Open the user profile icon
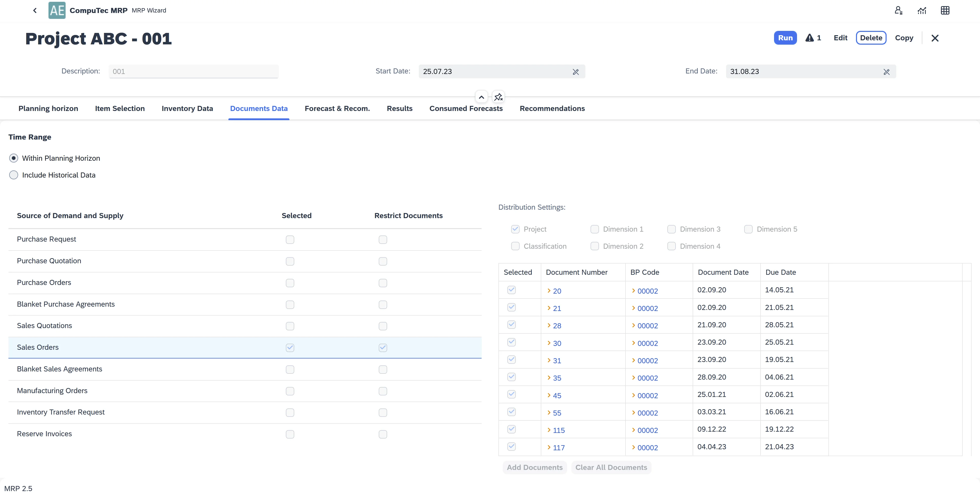 point(898,11)
